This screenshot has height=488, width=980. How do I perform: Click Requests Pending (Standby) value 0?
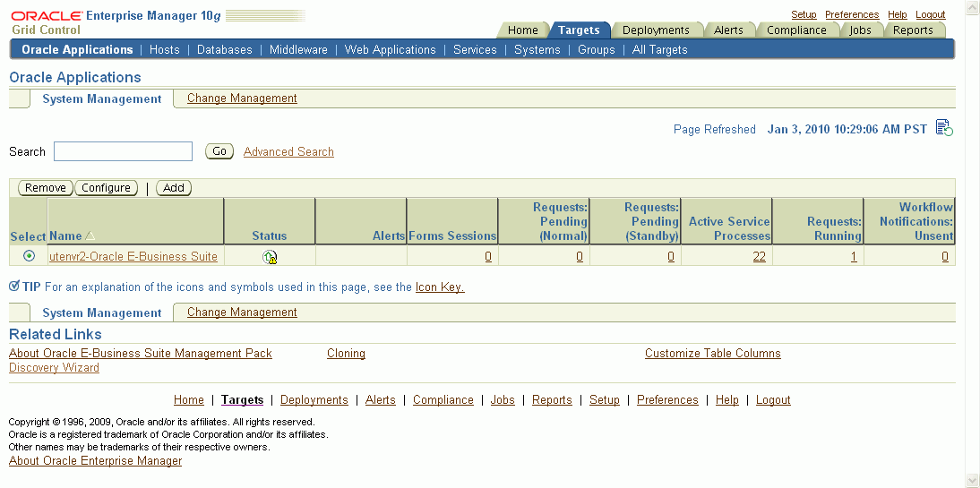(x=671, y=256)
